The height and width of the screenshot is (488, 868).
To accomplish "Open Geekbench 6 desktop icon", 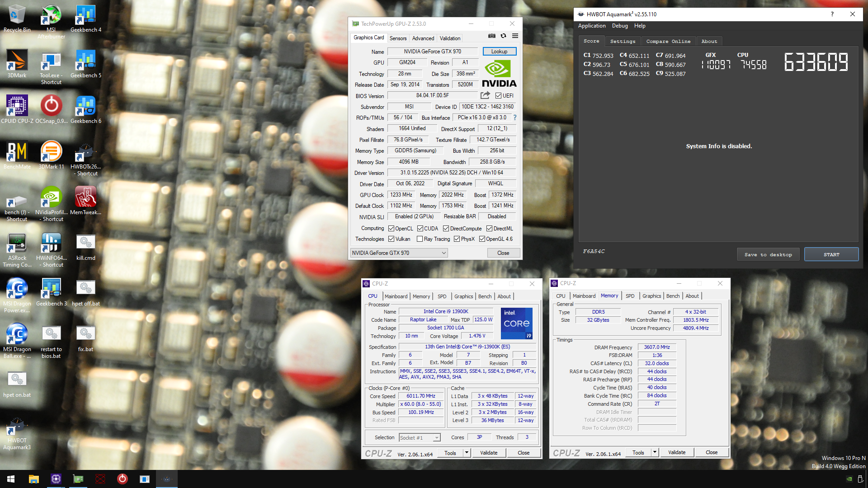I will point(85,109).
